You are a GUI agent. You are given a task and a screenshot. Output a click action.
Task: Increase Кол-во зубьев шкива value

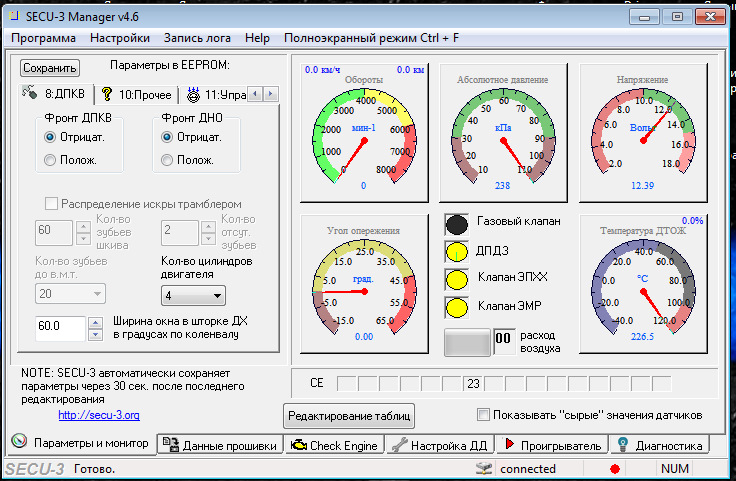point(83,227)
